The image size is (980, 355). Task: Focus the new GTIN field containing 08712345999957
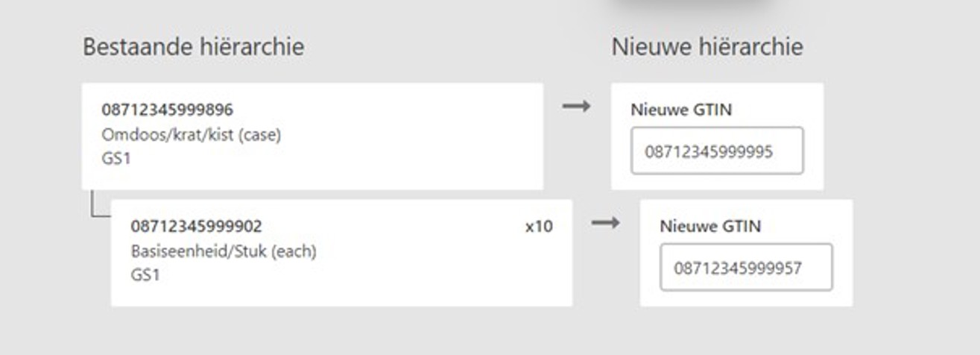pos(745,268)
